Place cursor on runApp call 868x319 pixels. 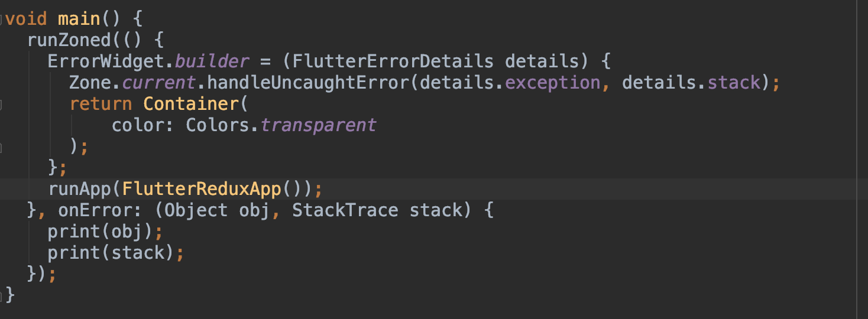click(x=80, y=189)
